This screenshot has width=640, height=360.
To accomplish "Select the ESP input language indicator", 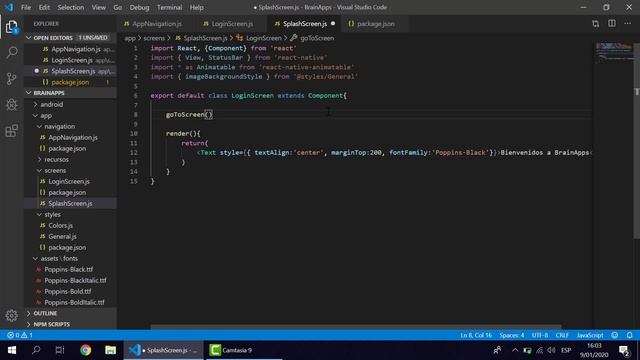I will click(566, 350).
